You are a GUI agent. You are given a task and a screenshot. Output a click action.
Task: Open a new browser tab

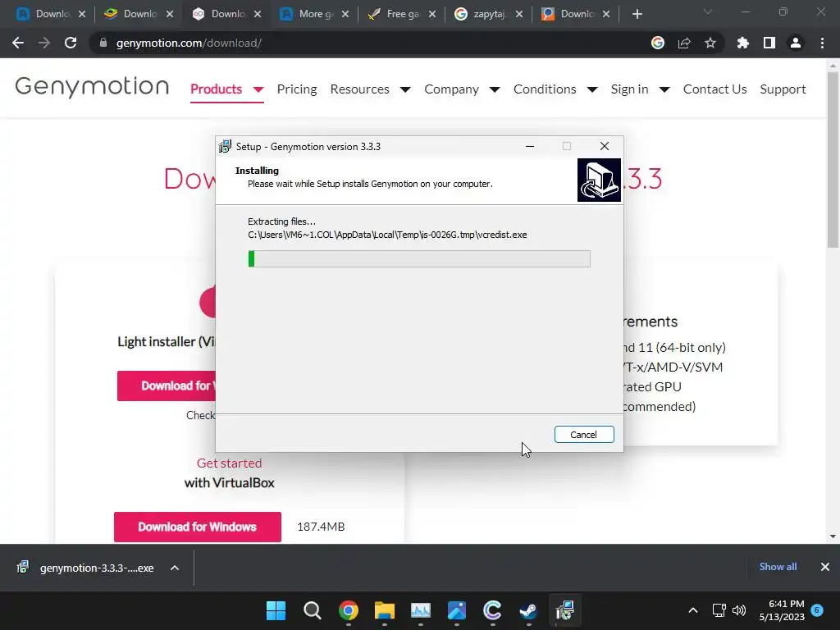637,14
